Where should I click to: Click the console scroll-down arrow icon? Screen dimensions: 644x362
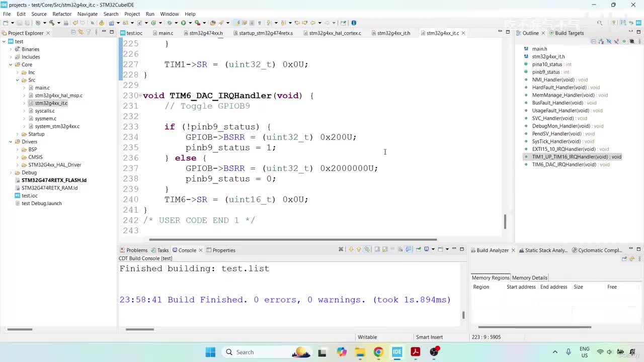(x=351, y=249)
